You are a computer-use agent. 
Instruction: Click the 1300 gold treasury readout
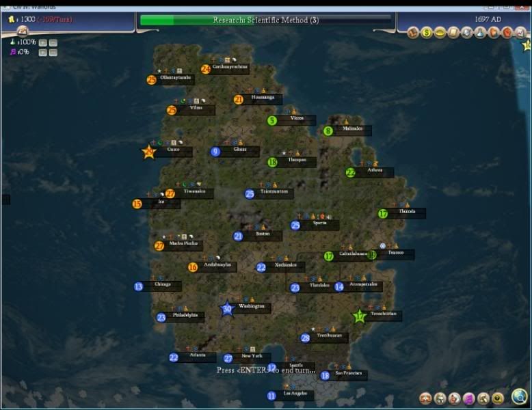28,19
